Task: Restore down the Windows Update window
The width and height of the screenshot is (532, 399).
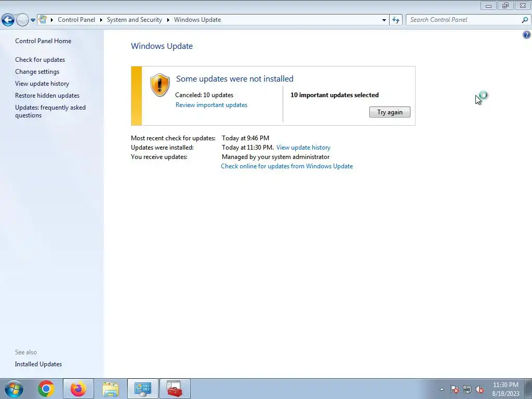Action: [506, 5]
